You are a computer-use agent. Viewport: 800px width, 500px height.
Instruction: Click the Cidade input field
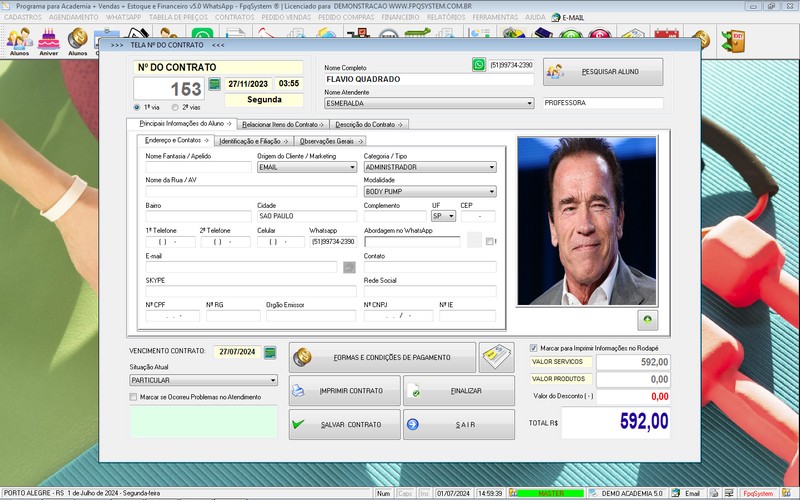pos(306,215)
